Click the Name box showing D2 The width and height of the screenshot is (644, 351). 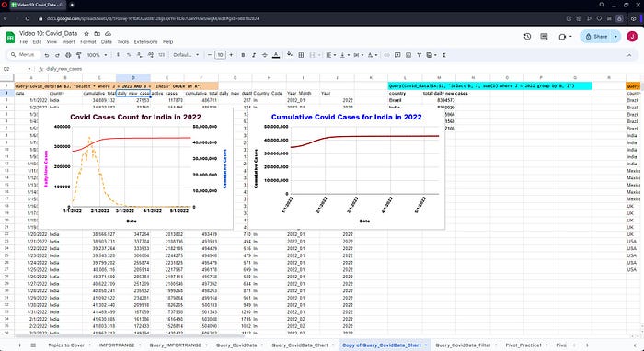point(17,69)
